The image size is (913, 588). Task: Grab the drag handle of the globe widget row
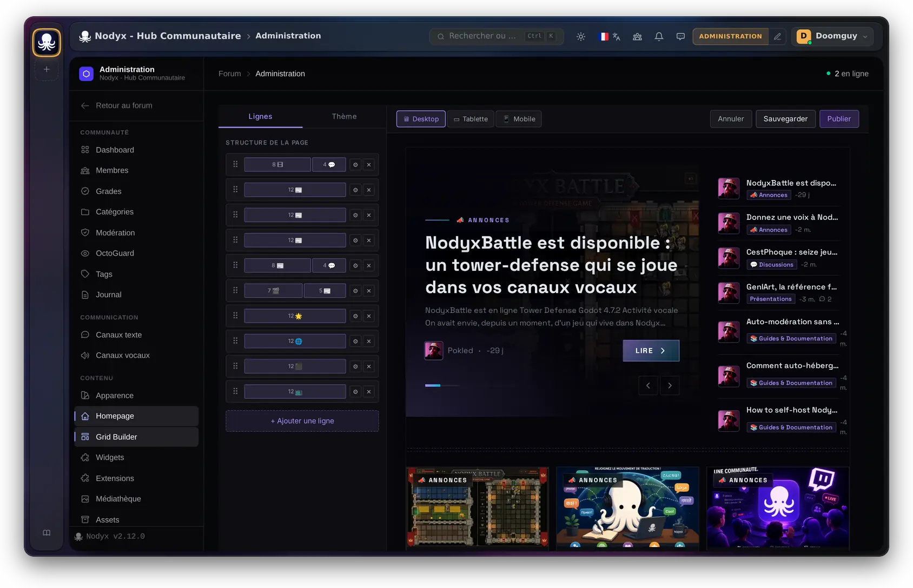(235, 341)
